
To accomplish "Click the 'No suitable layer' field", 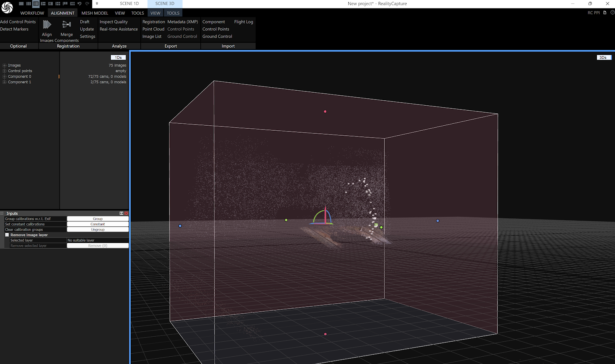I will click(98, 240).
